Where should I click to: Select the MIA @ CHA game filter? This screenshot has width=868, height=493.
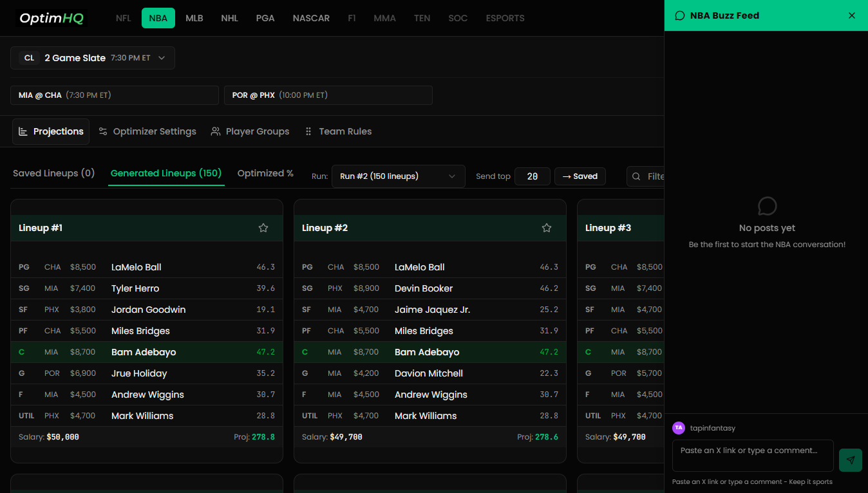pos(115,95)
